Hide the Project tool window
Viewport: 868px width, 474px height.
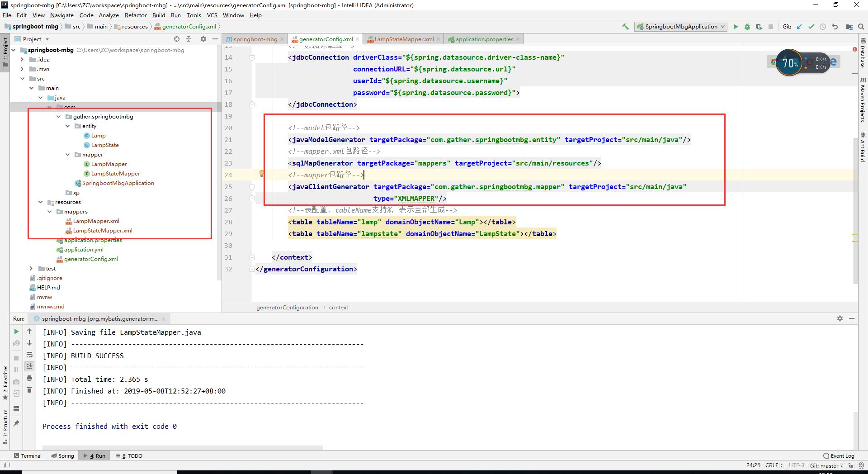pos(215,39)
